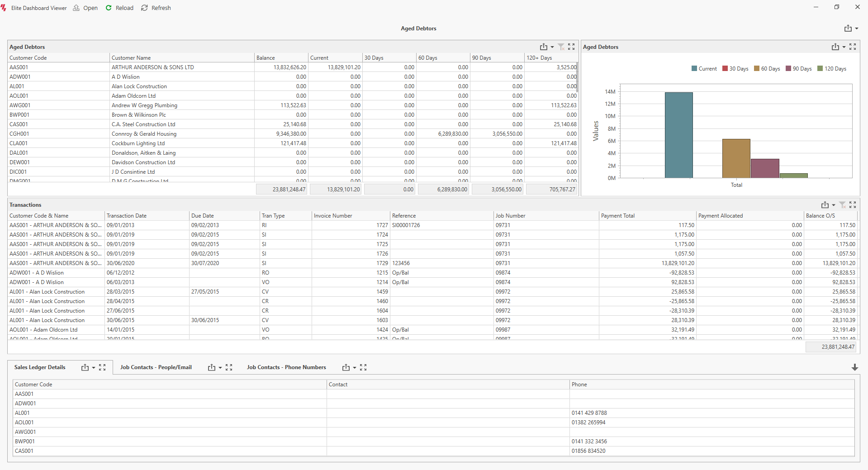This screenshot has height=470, width=868.
Task: Click the 6,289,830.00 value in Connroy & Gerald Housing row
Action: coord(453,134)
